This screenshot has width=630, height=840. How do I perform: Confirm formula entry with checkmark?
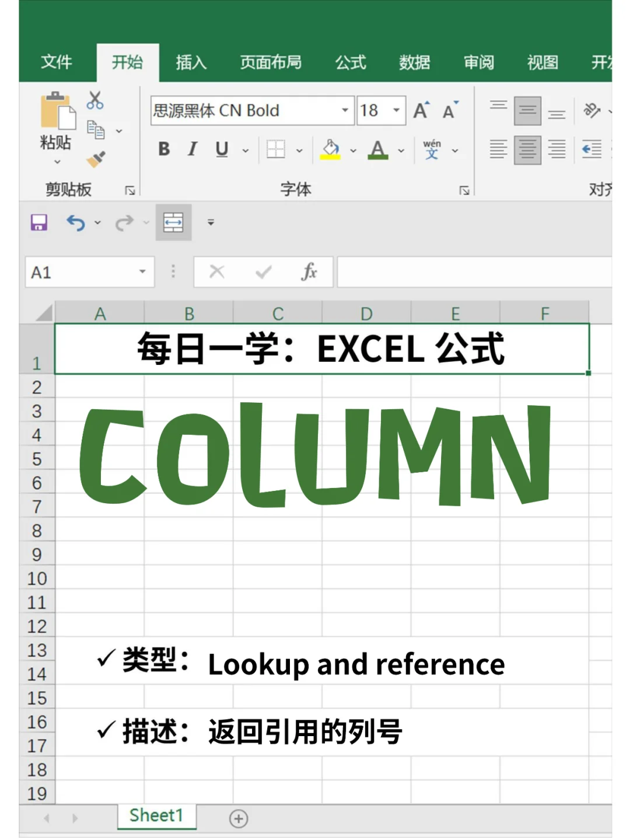tap(264, 271)
